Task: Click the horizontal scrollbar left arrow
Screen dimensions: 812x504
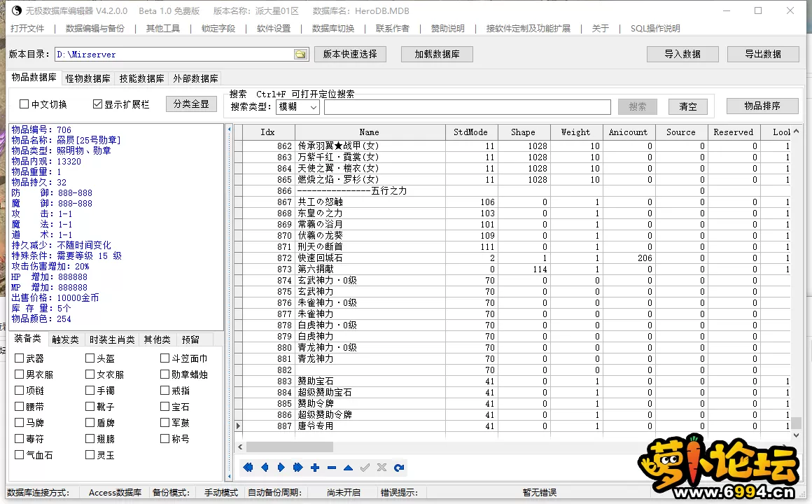Action: coord(240,447)
